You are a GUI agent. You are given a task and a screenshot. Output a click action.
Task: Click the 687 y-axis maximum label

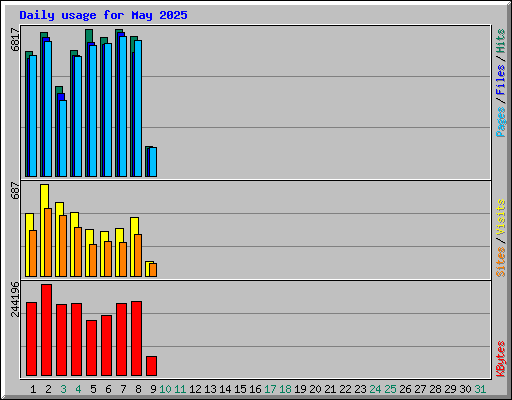[15, 190]
